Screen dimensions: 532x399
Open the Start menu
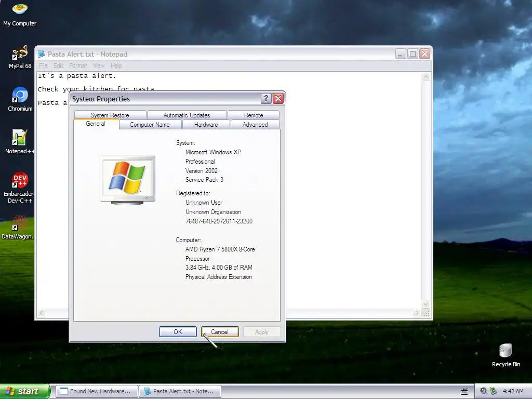25,391
